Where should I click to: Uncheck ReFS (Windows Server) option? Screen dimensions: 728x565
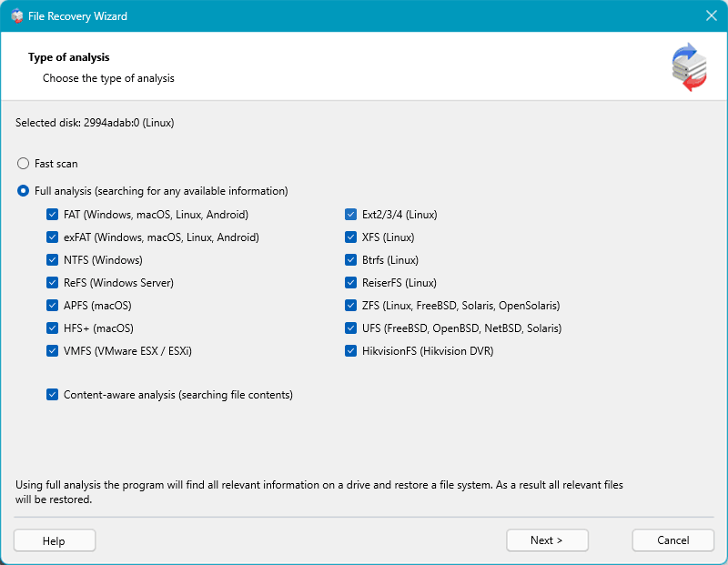click(52, 282)
